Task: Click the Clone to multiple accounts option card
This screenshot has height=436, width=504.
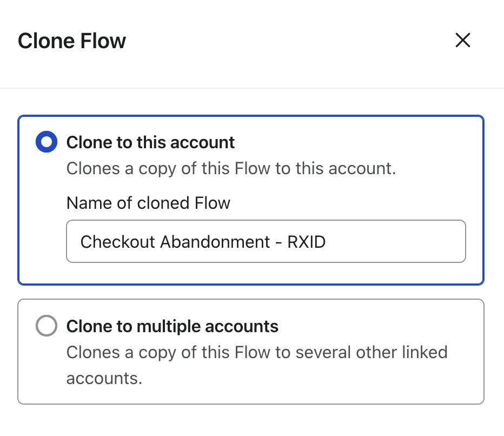Action: coord(251,351)
